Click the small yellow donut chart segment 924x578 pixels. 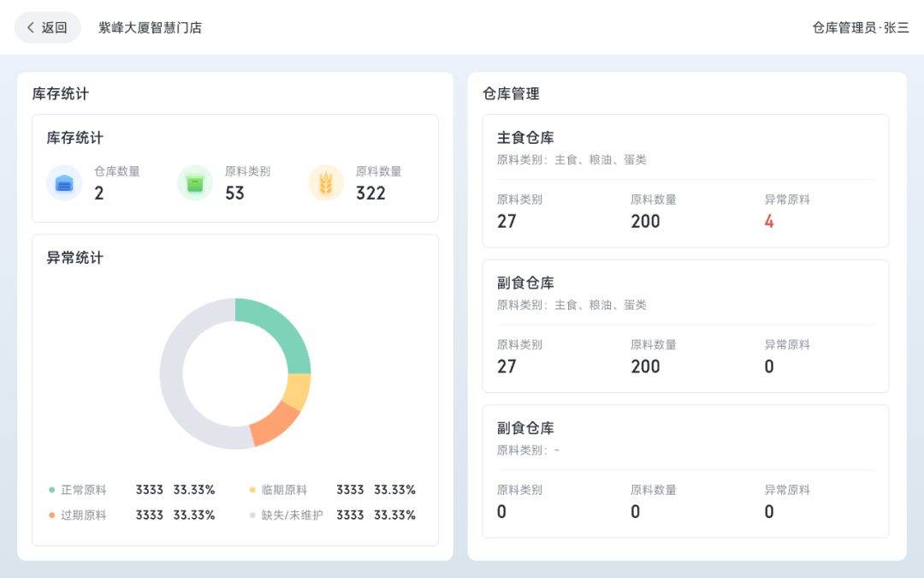298,391
